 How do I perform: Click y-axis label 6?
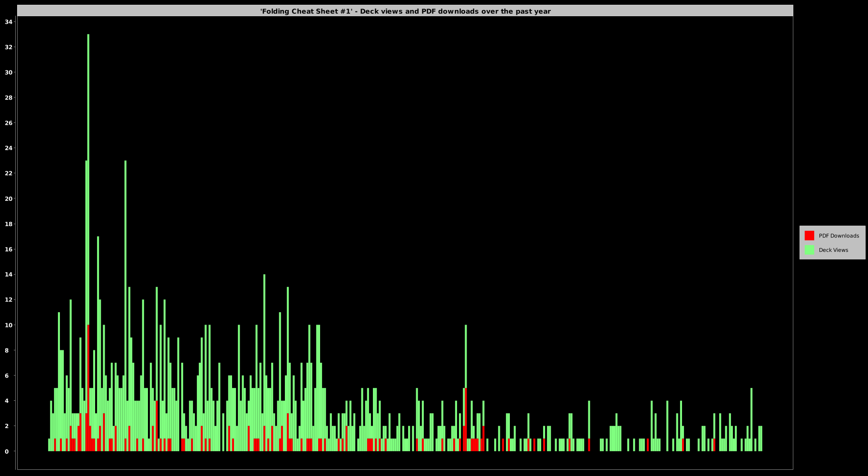[7, 376]
